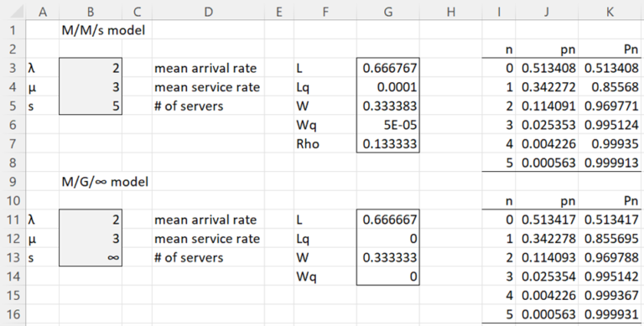
Task: Click the μ symbol in row 12
Action: pos(32,240)
